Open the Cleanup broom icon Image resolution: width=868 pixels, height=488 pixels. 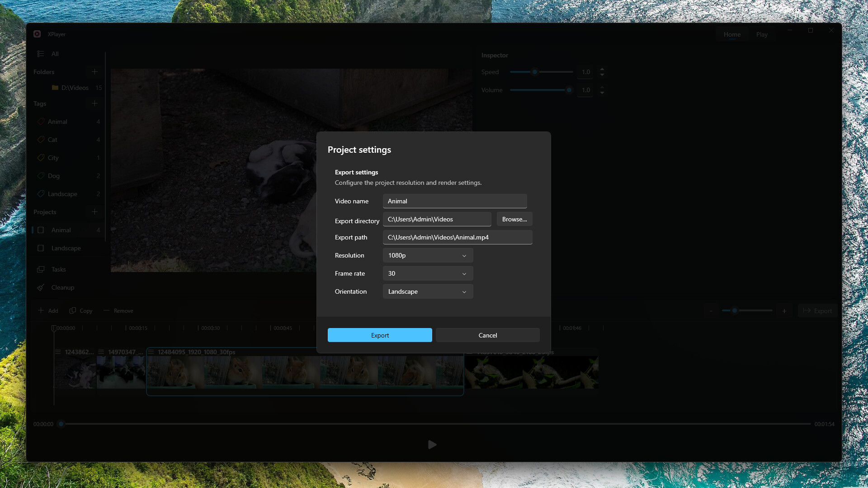tap(41, 287)
